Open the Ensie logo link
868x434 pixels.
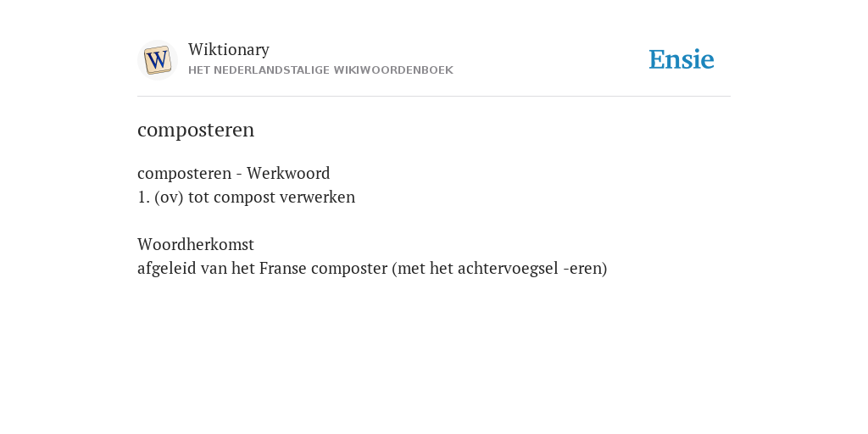(682, 59)
